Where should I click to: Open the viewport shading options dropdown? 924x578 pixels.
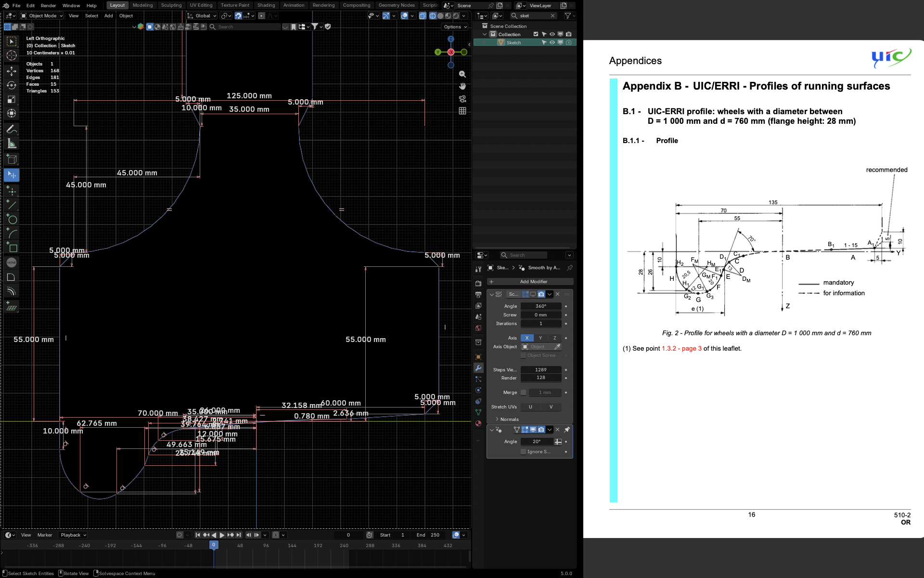tap(464, 16)
